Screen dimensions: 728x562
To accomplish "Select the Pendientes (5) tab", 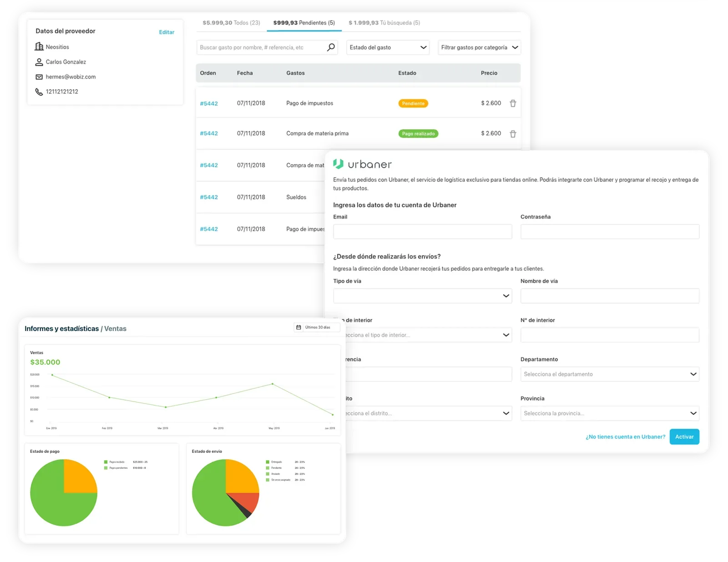I will point(304,23).
